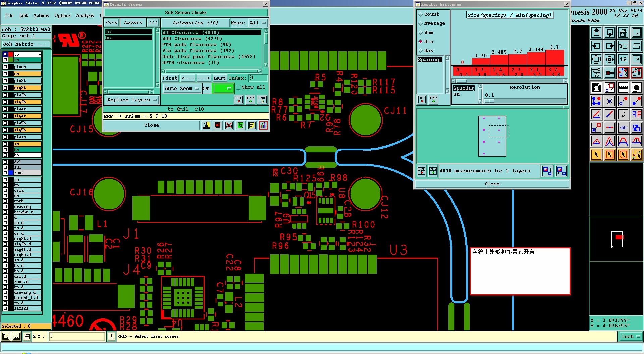
Task: Click the crossed-out REF icon in Results viewer
Action: (229, 125)
